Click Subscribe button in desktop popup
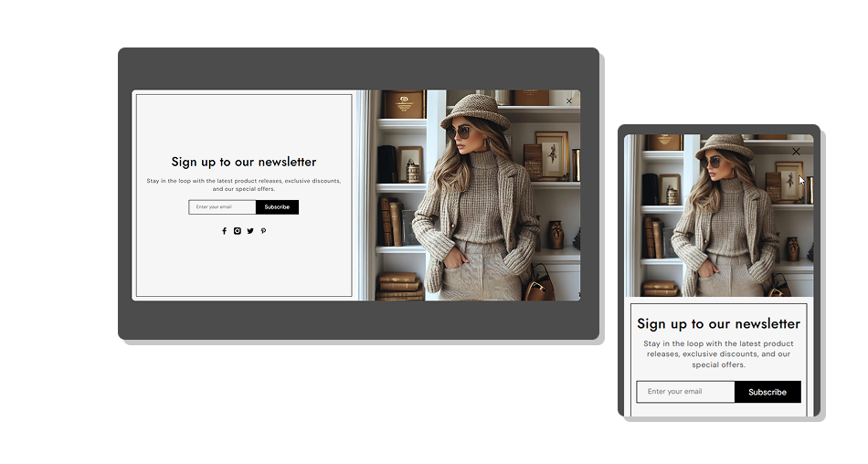This screenshot has height=464, width=868. point(277,207)
